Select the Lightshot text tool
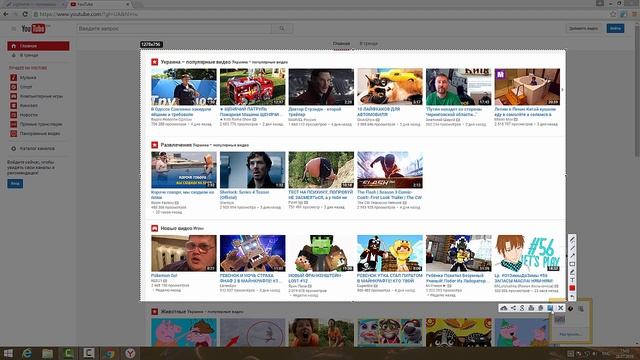This screenshot has height=360, width=640. point(572,280)
